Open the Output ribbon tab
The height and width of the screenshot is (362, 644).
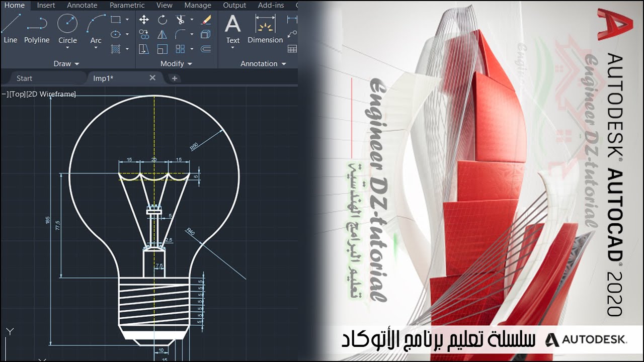[x=234, y=6]
